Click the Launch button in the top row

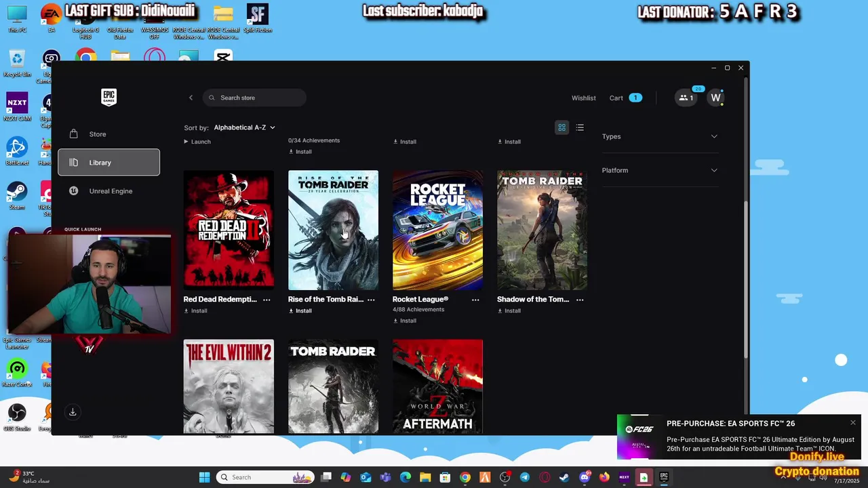point(197,142)
